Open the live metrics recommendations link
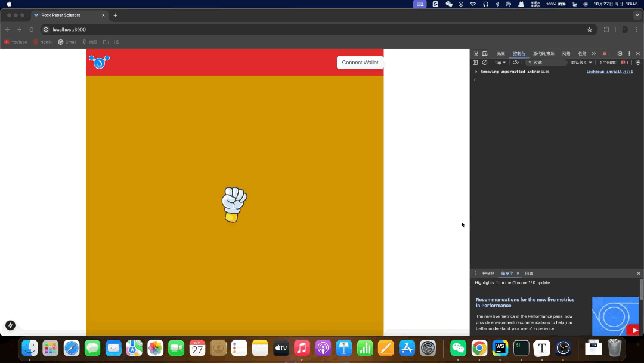Image resolution: width=644 pixels, height=363 pixels. [x=525, y=302]
